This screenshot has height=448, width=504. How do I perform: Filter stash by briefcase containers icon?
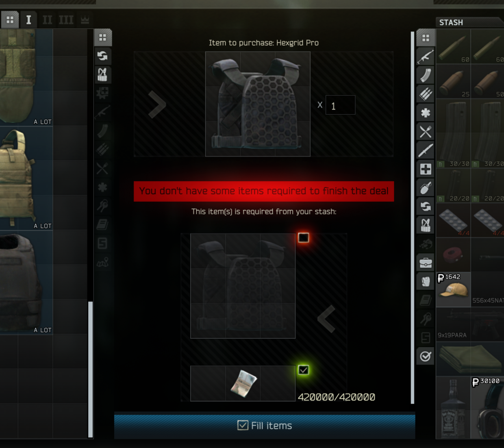(x=425, y=263)
